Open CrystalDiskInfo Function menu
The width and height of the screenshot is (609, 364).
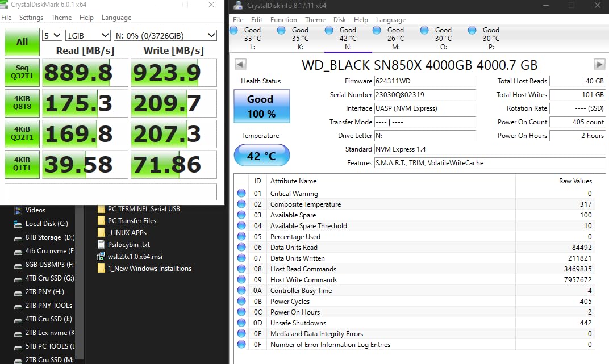tap(283, 20)
